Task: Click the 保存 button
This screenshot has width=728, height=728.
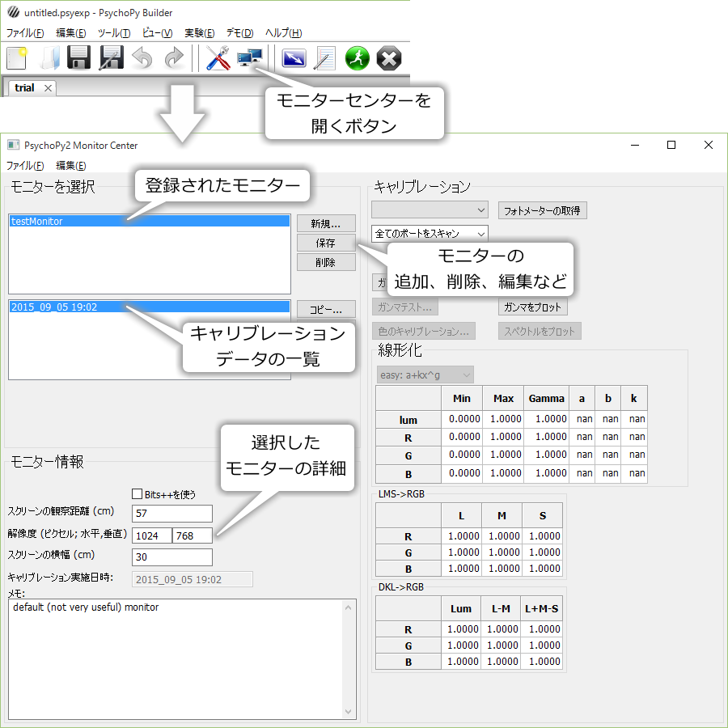Action: [x=326, y=243]
